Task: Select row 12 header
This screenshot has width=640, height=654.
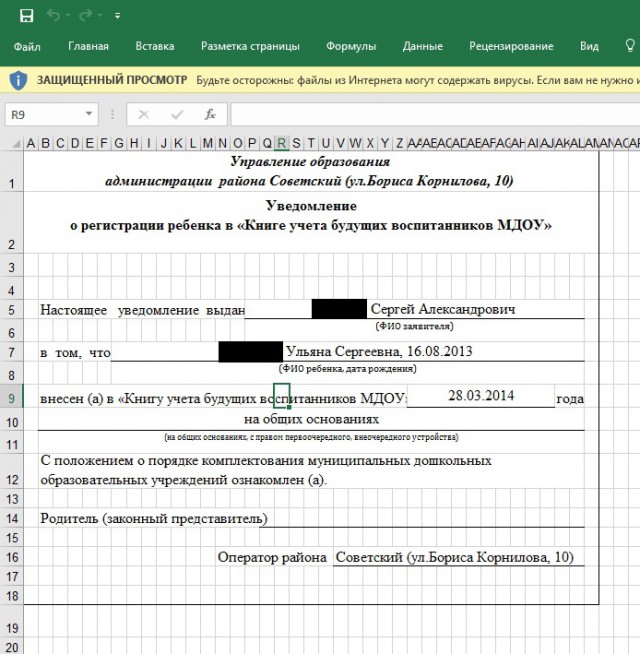Action: click(11, 471)
